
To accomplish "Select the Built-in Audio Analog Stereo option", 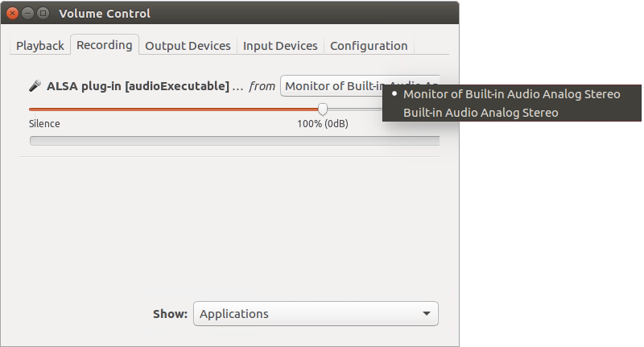I will pos(480,113).
